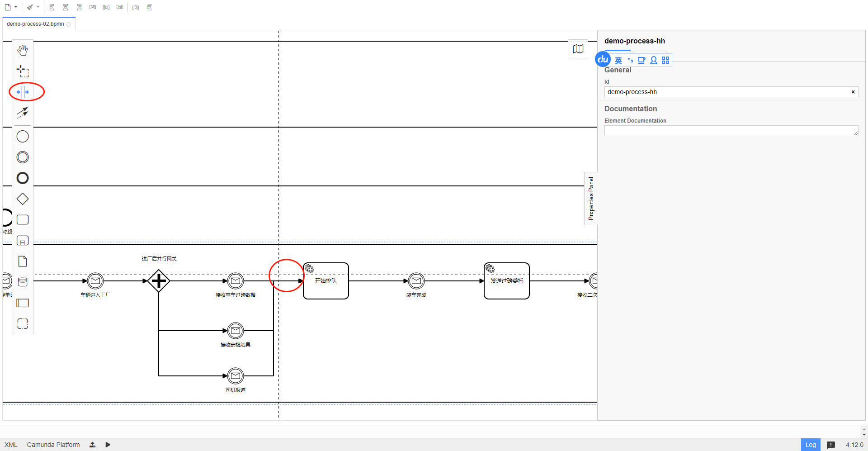
Task: Select the 发送过磅委托 service task
Action: (507, 281)
